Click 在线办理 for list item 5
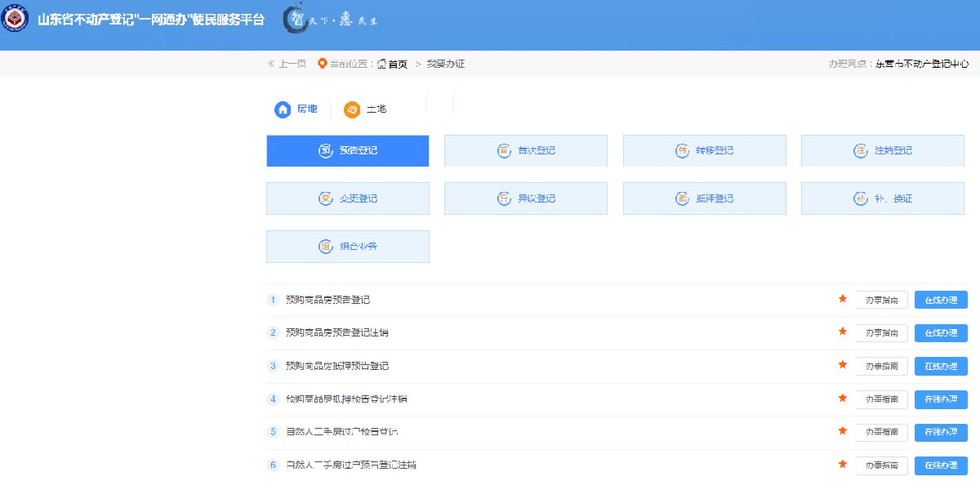The height and width of the screenshot is (490, 980). tap(941, 432)
